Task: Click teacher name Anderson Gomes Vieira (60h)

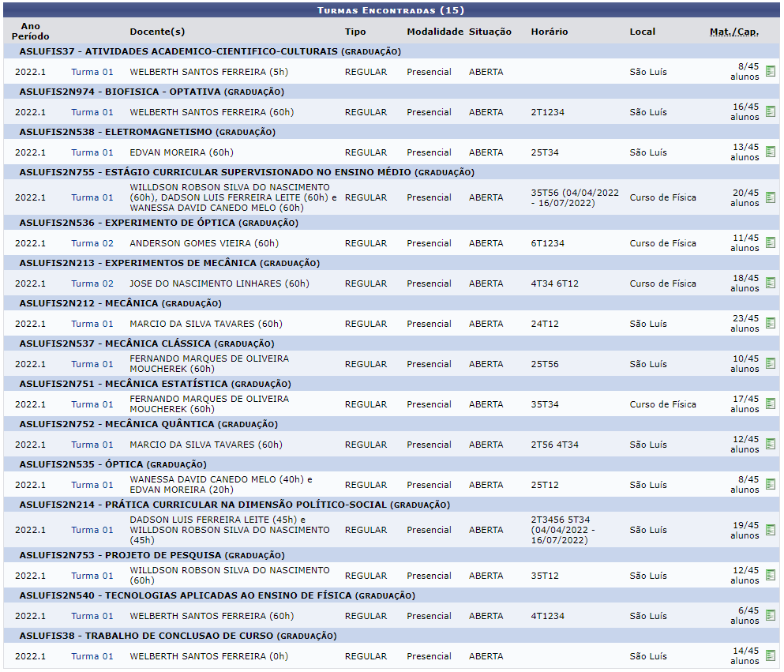Action: [x=204, y=243]
